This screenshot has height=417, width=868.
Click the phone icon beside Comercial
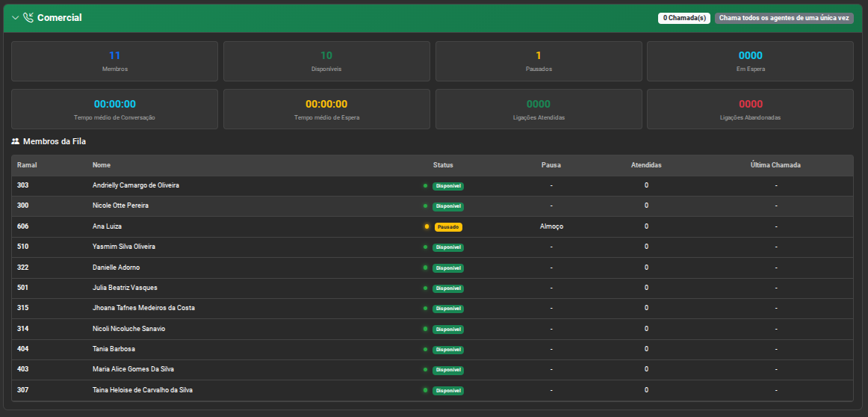pyautogui.click(x=28, y=18)
